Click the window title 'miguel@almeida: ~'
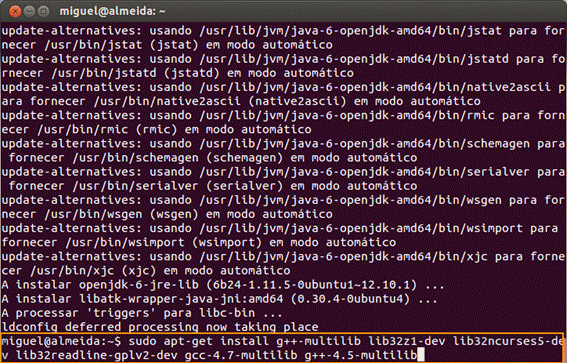The image size is (567, 363). tap(112, 12)
